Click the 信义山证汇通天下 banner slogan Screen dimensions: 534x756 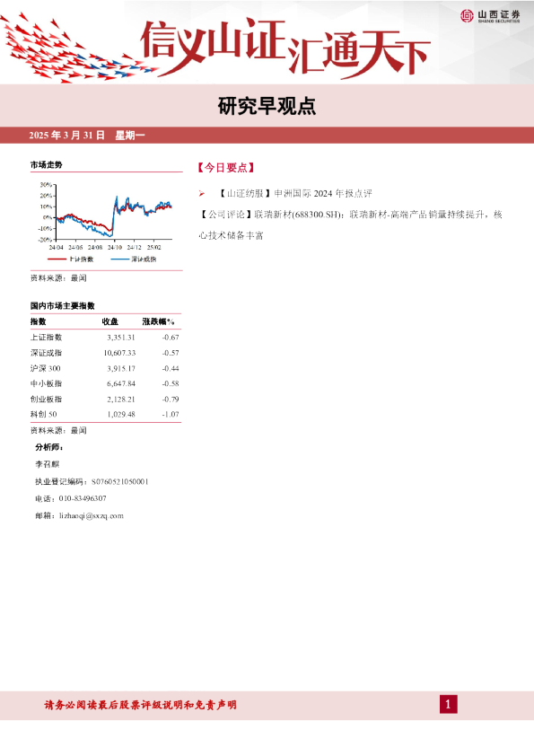[285, 48]
